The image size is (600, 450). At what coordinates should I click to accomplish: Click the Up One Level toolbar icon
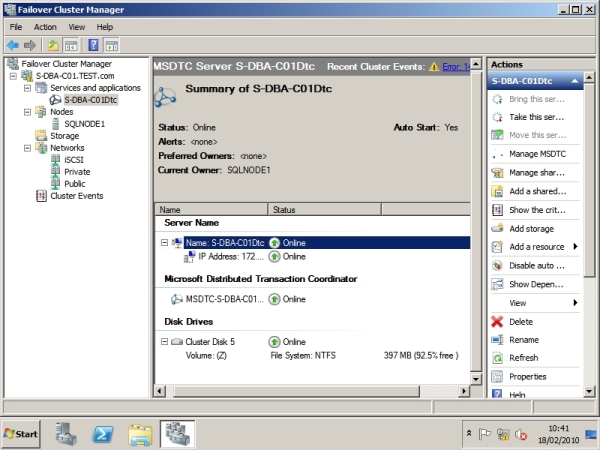coord(52,45)
